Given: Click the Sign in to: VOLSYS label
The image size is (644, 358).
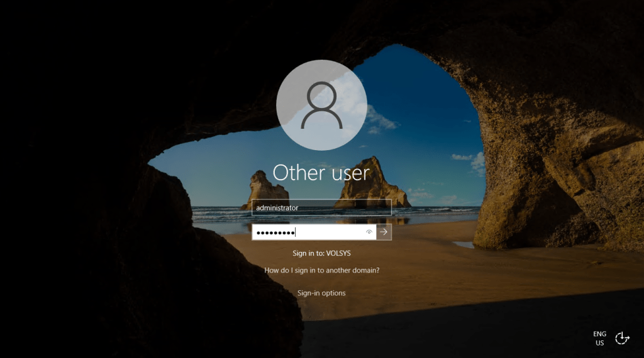Looking at the screenshot, I should point(321,253).
